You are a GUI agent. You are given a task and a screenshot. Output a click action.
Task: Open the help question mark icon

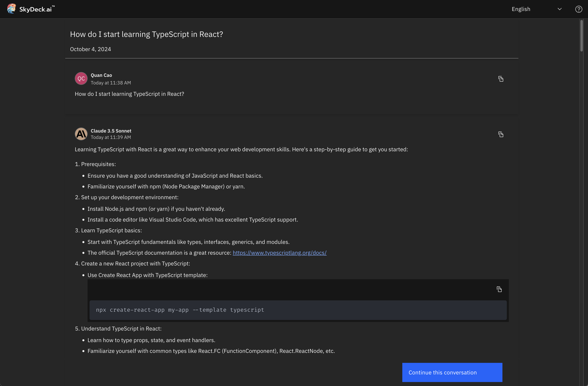(578, 9)
